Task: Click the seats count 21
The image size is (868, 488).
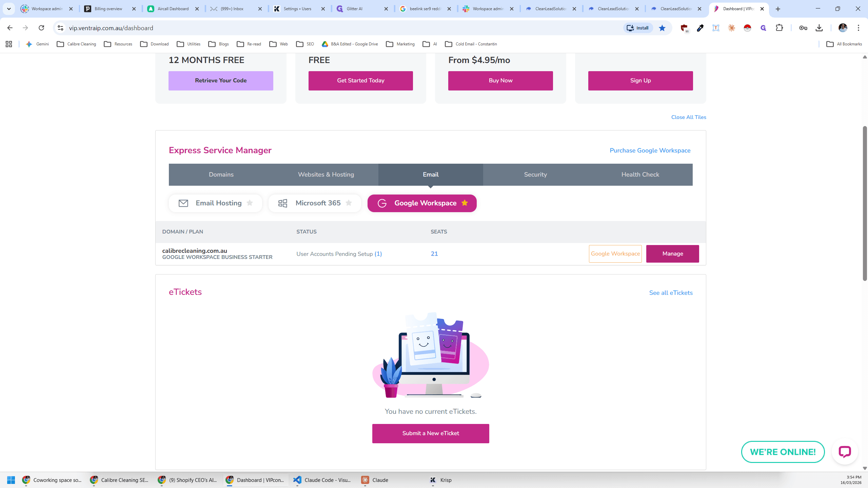Action: pyautogui.click(x=434, y=254)
